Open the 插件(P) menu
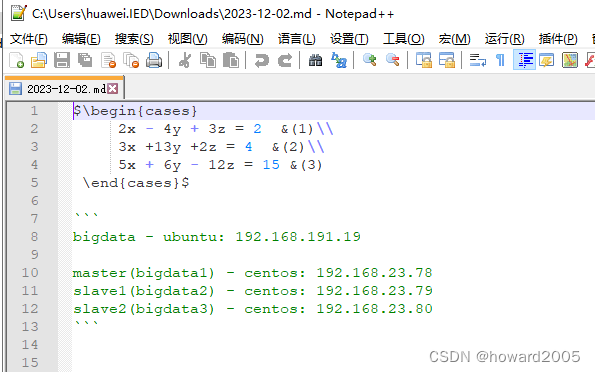Screen dimensions: 595x372 click(558, 39)
